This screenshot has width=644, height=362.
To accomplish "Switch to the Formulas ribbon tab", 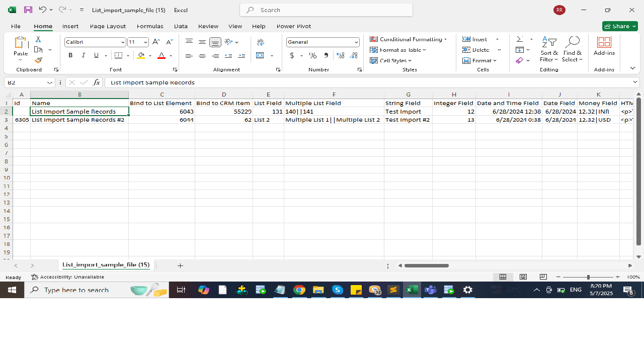I will click(150, 26).
